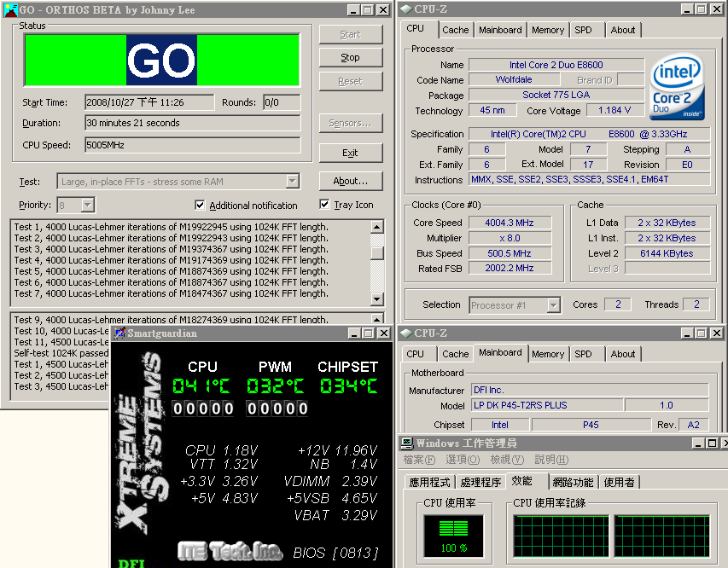The height and width of the screenshot is (568, 728).
Task: Switch to 應用程式 tab in Task Manager
Action: tap(429, 482)
